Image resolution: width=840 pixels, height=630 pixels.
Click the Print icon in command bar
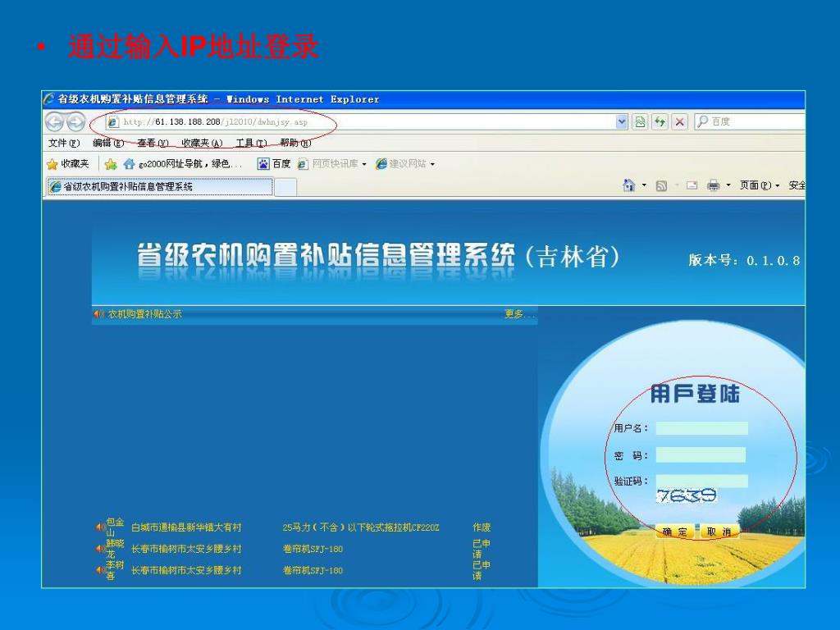point(714,186)
